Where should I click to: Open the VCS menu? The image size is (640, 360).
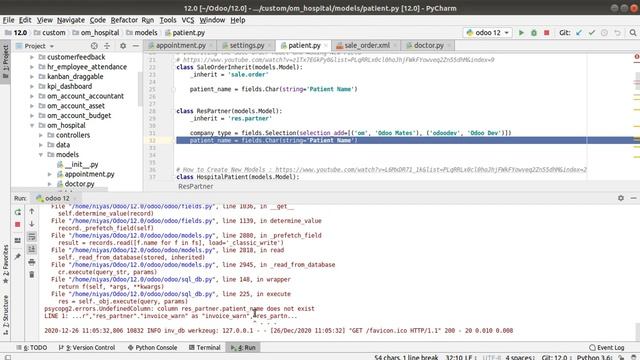pyautogui.click(x=188, y=20)
